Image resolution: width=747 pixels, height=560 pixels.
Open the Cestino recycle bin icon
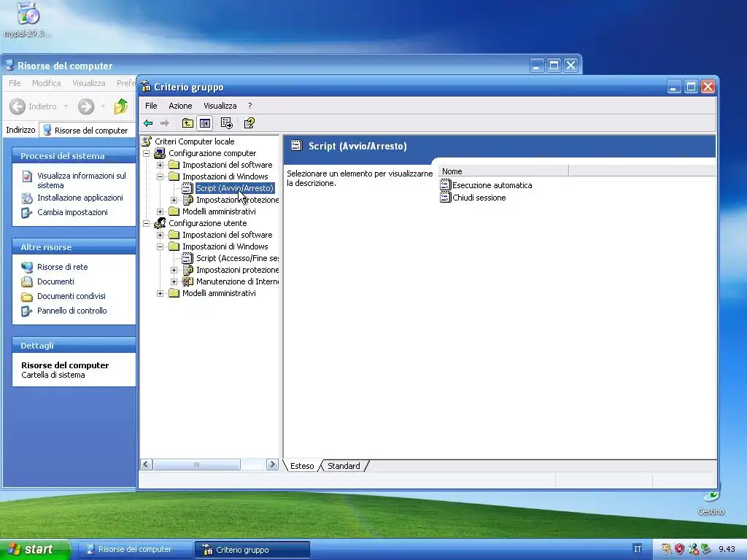tap(711, 502)
